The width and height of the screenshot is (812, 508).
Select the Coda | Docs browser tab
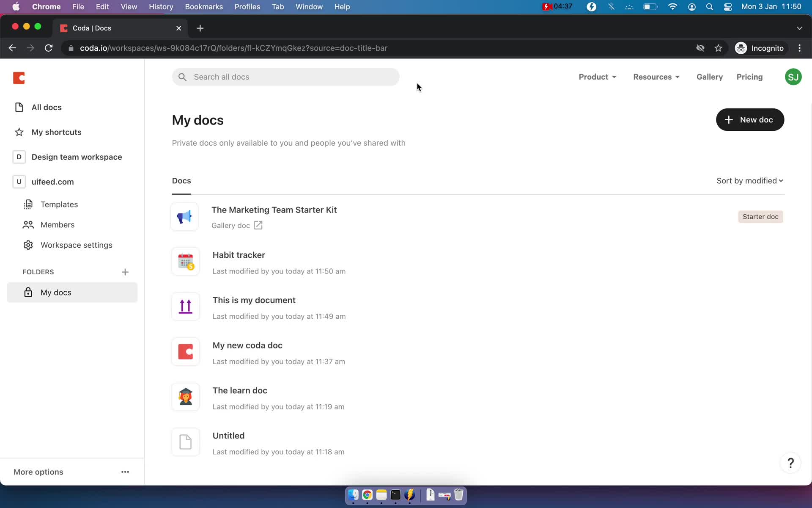tap(121, 28)
